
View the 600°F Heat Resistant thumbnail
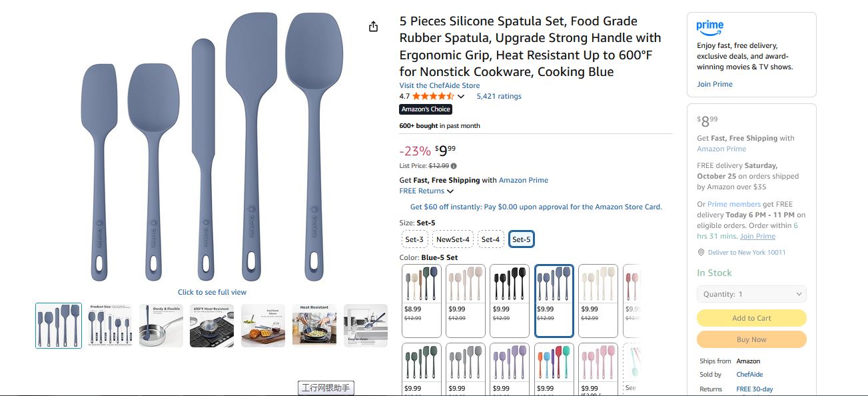pos(212,325)
